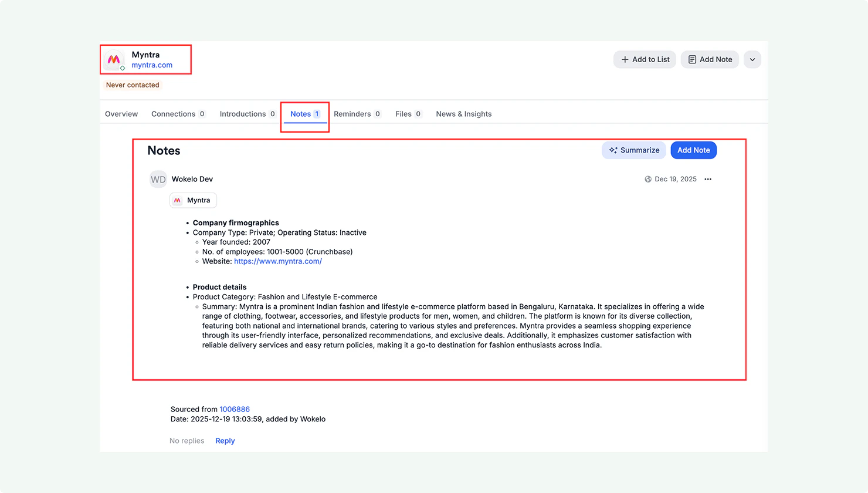This screenshot has width=868, height=493.
Task: Click the Reply link under the note
Action: pyautogui.click(x=225, y=441)
